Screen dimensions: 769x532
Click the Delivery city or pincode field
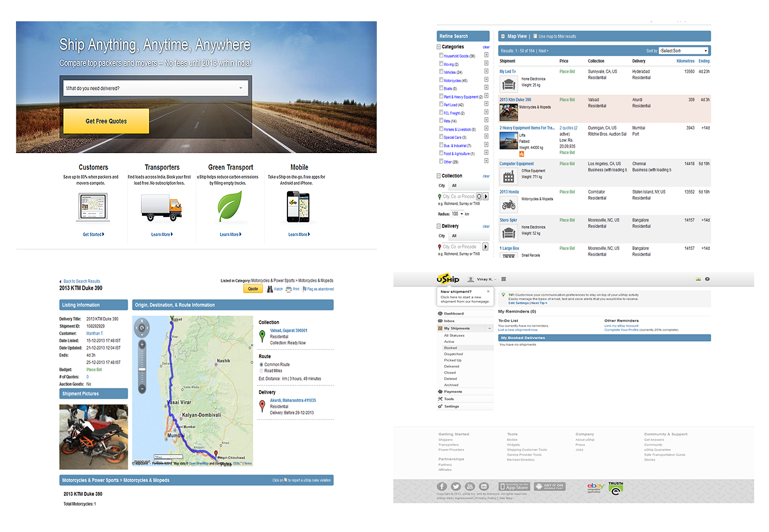click(x=461, y=246)
